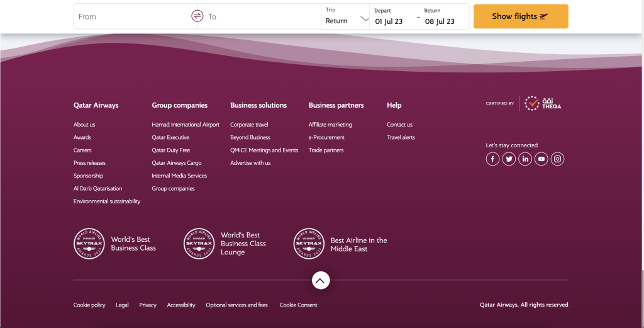Click the Show flights button

[521, 16]
